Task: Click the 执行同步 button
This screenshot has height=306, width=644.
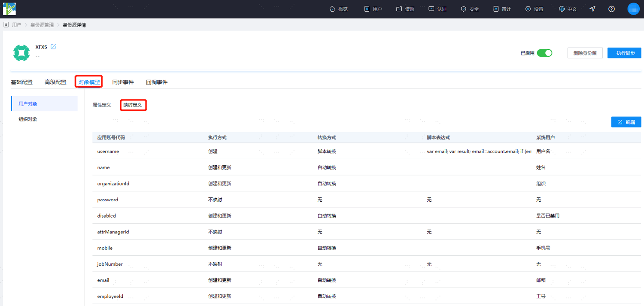Action: [624, 53]
